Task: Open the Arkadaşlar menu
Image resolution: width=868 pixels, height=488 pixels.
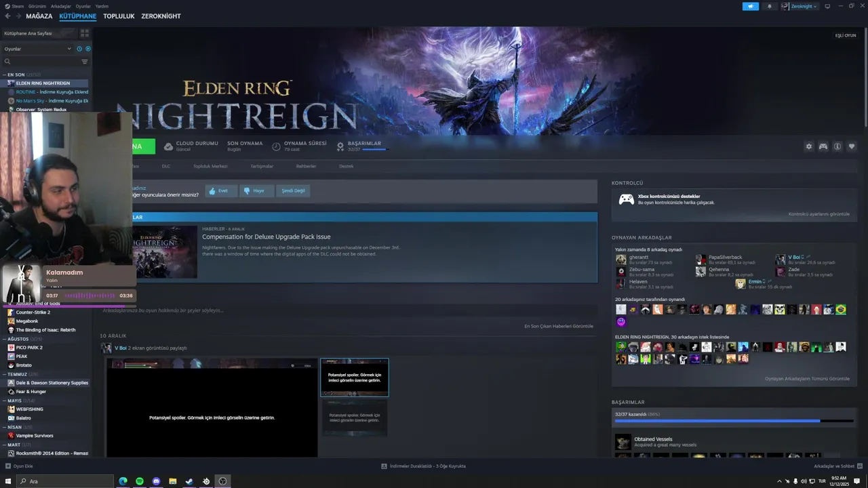Action: point(61,6)
